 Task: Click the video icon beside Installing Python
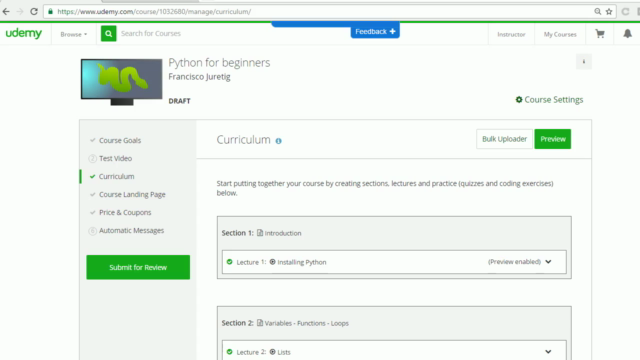(273, 262)
